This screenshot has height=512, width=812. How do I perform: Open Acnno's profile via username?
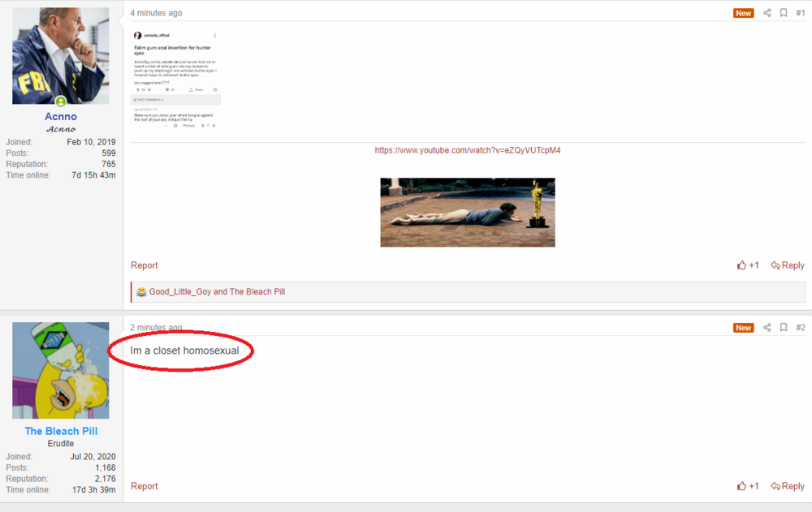[61, 117]
